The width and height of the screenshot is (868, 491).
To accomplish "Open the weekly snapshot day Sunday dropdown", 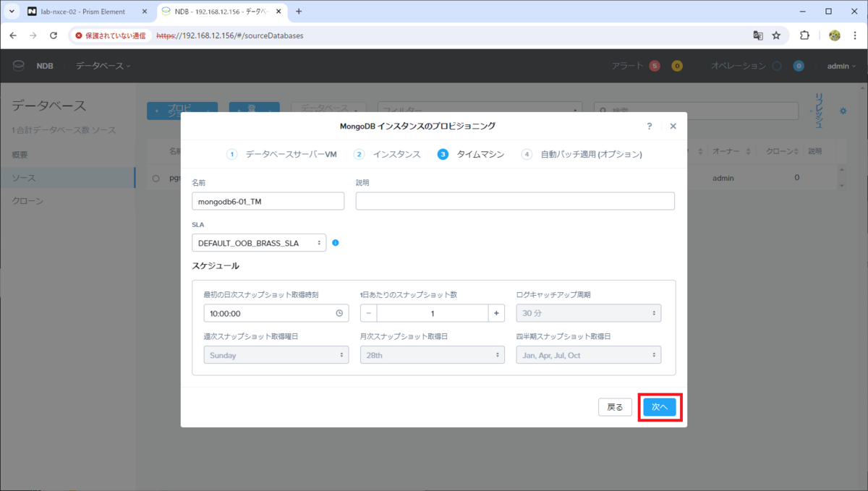I will point(276,355).
